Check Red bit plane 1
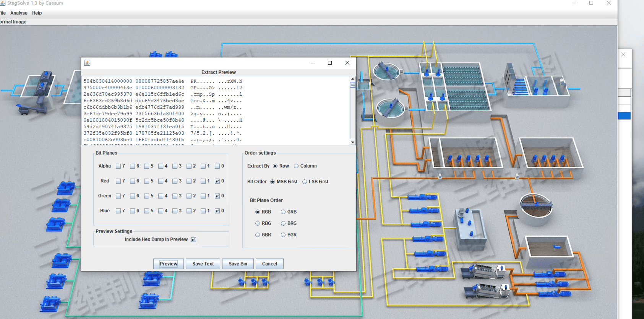The image size is (644, 319). coord(203,181)
